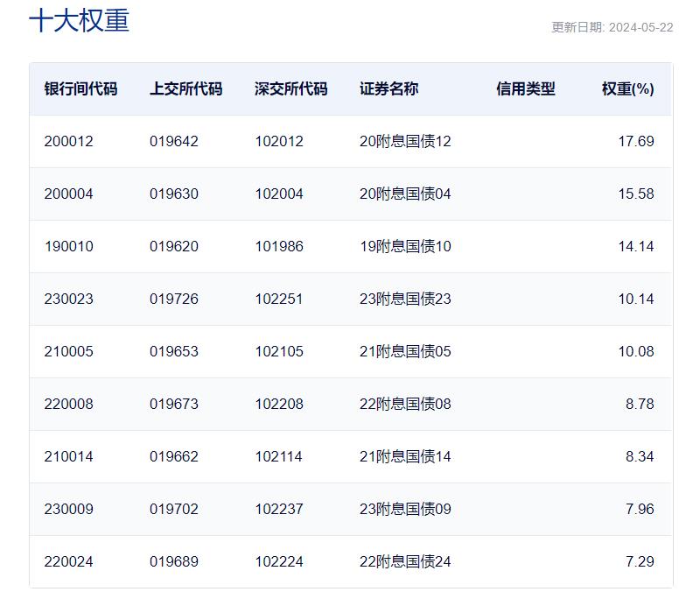
Task: Click Shenzhen code 102251
Action: pos(279,299)
